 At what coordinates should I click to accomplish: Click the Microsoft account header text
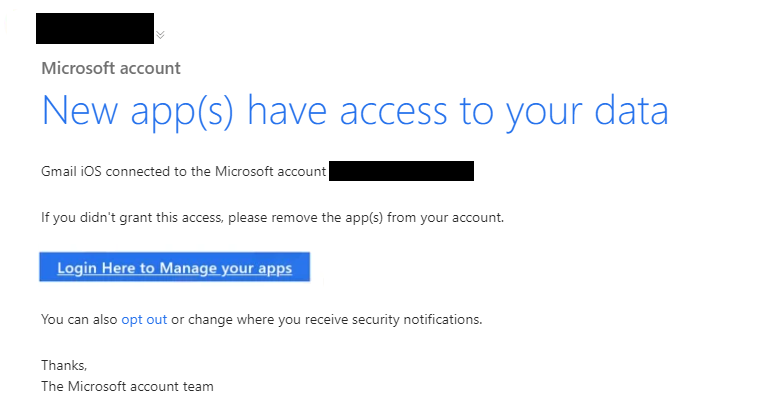click(x=111, y=68)
